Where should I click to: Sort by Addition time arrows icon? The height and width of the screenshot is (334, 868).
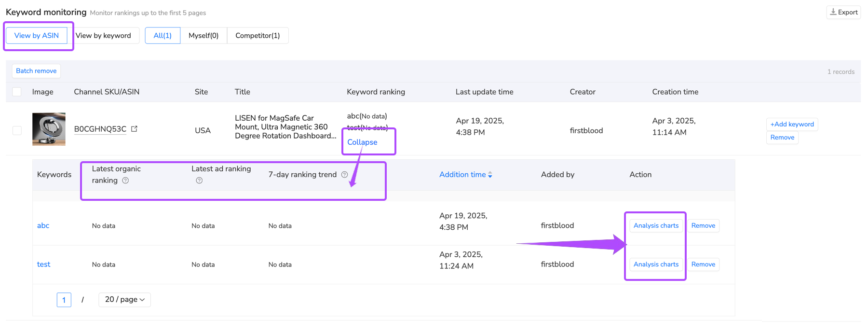pos(490,175)
